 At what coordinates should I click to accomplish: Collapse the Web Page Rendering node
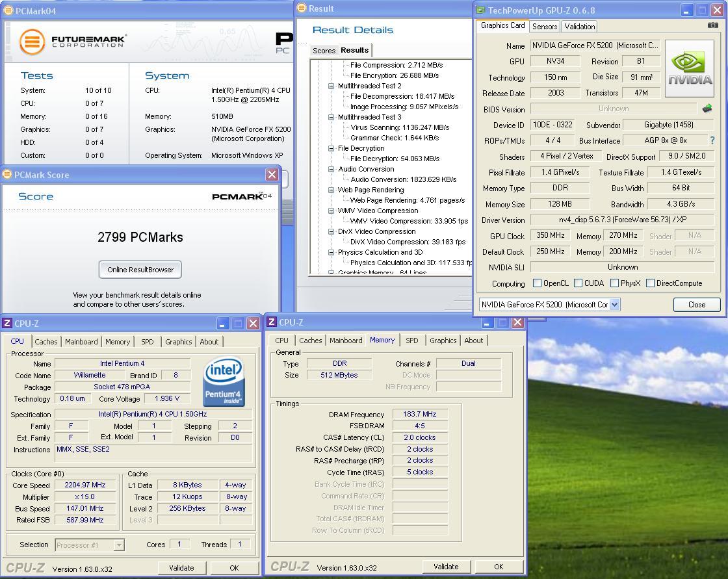pyautogui.click(x=331, y=190)
